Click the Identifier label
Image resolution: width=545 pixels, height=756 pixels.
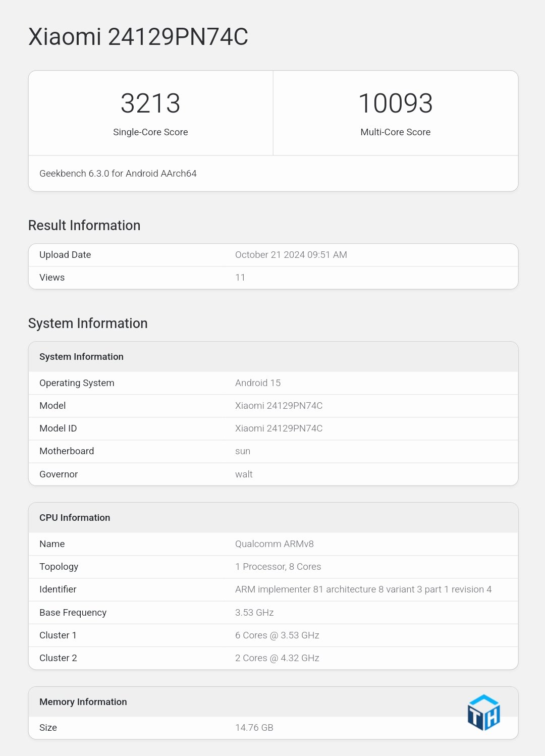tap(58, 589)
